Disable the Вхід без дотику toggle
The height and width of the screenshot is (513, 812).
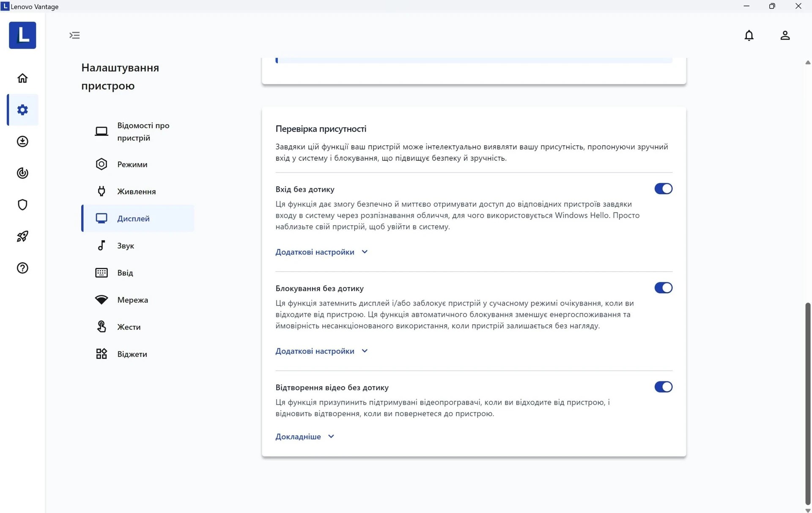click(663, 189)
